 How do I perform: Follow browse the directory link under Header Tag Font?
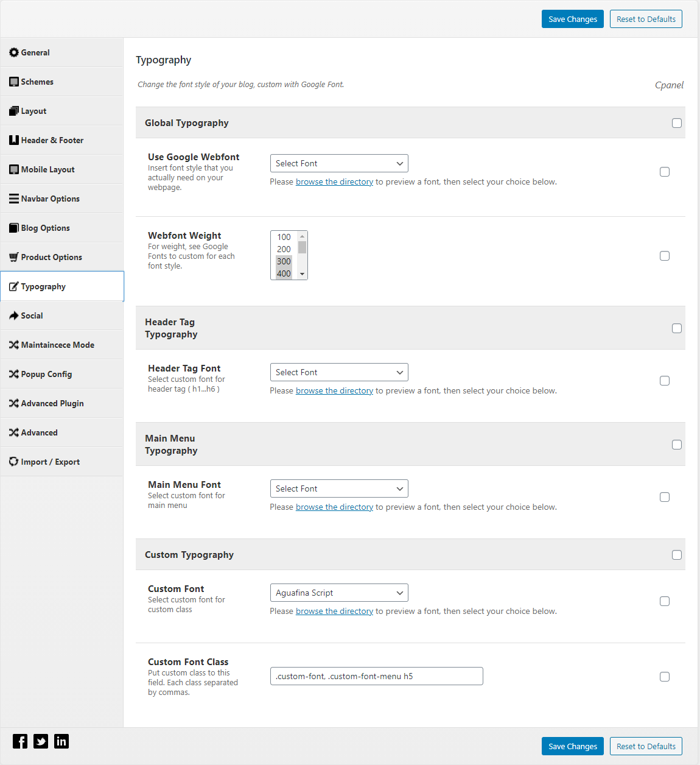pos(334,390)
